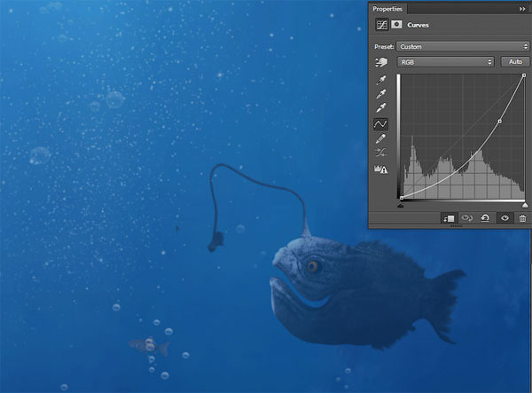Select the white point eyedropper
532x393 pixels.
pos(381,107)
